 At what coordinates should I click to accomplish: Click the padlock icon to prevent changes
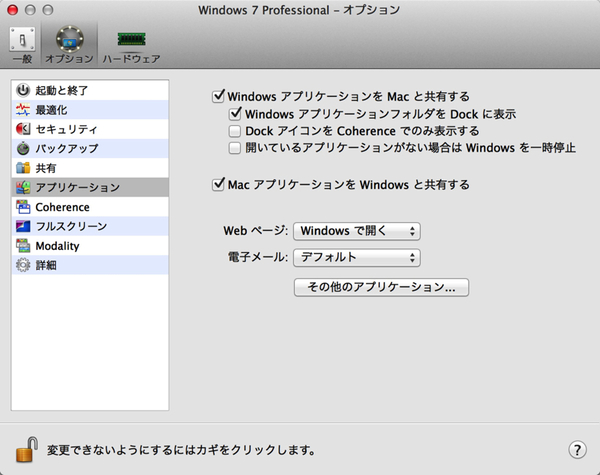pos(27,449)
